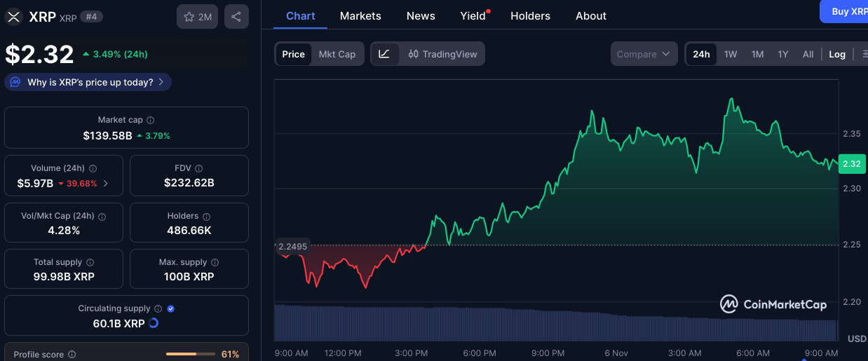Click the share icon button
The height and width of the screenshot is (361, 868).
pyautogui.click(x=236, y=17)
